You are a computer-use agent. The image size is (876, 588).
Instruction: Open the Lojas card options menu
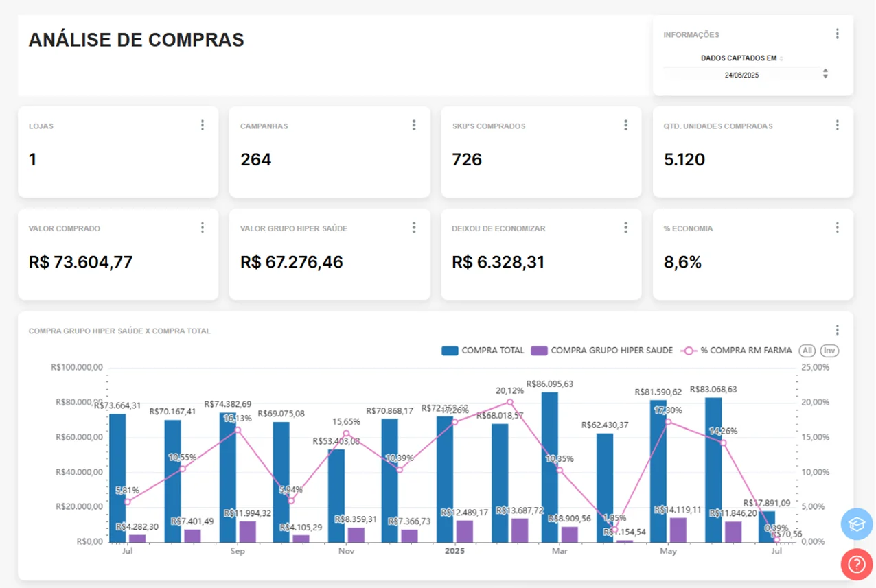(x=203, y=125)
